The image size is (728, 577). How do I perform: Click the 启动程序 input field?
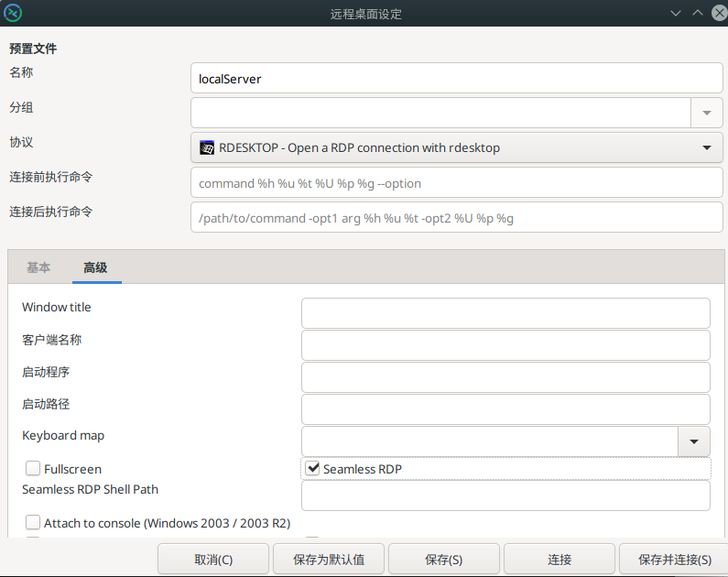pyautogui.click(x=505, y=377)
